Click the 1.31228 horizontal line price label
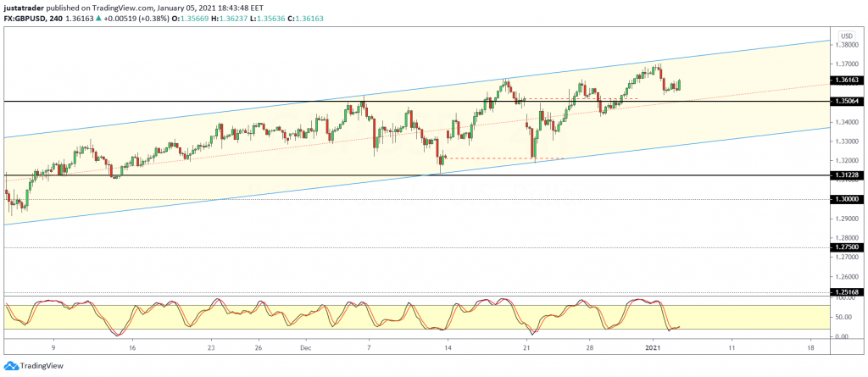 (x=848, y=175)
